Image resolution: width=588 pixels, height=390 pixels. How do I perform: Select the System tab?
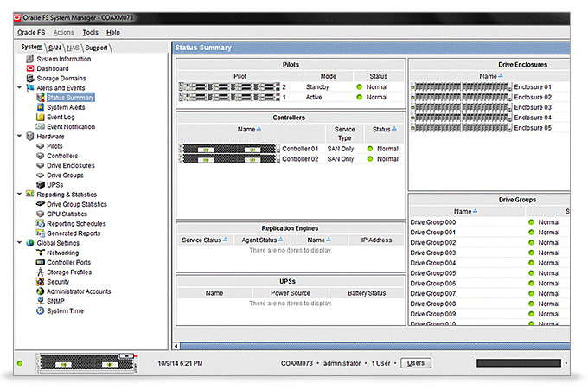point(31,47)
